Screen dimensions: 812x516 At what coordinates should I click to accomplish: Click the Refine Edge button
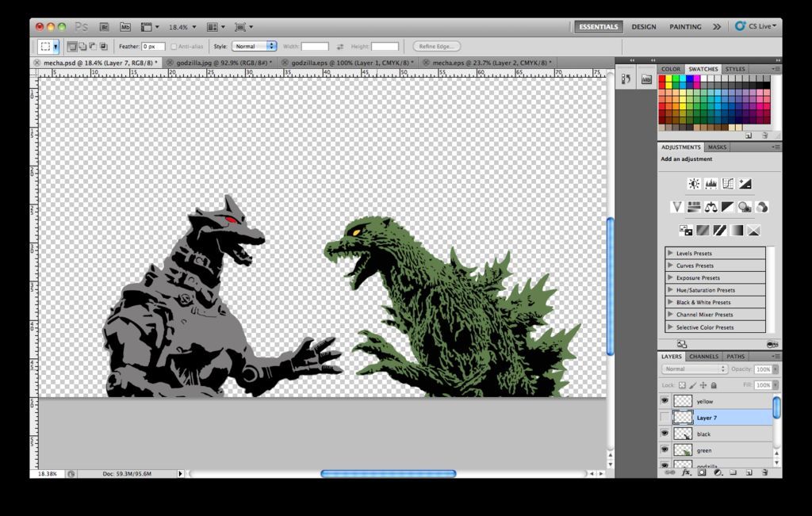435,45
